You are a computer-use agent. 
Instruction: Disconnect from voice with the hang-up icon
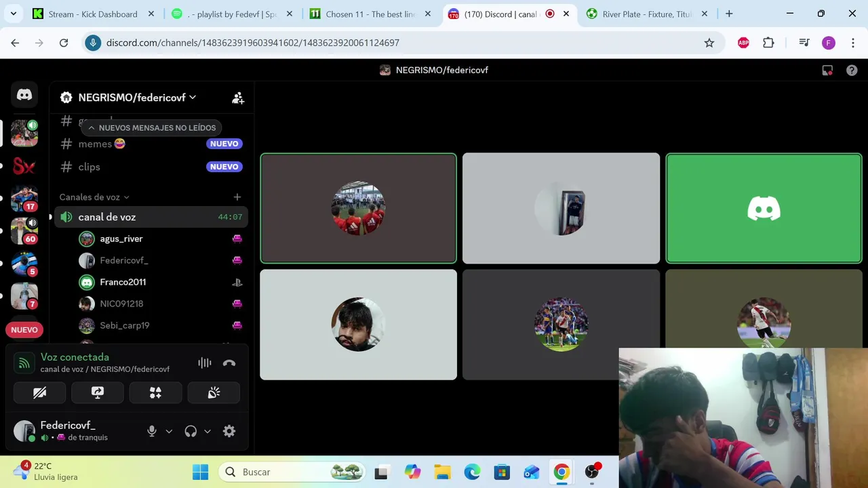pos(229,363)
